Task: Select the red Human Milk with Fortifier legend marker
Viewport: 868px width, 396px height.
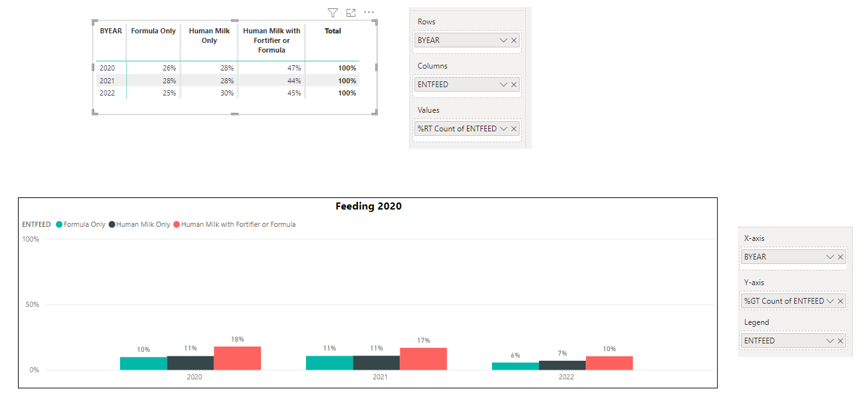Action: 177,225
